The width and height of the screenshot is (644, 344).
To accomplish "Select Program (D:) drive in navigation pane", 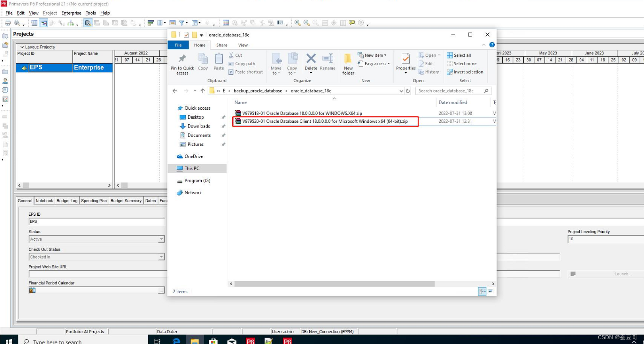I will coord(197,181).
